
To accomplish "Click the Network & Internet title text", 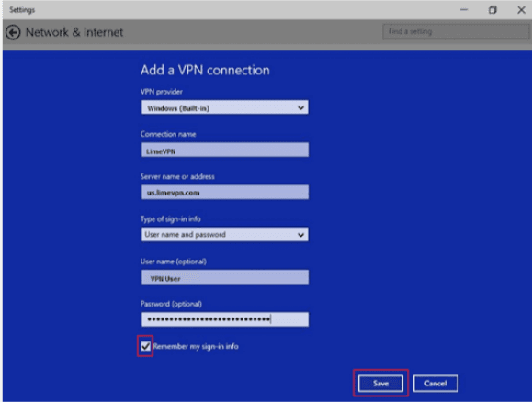I will pos(74,32).
